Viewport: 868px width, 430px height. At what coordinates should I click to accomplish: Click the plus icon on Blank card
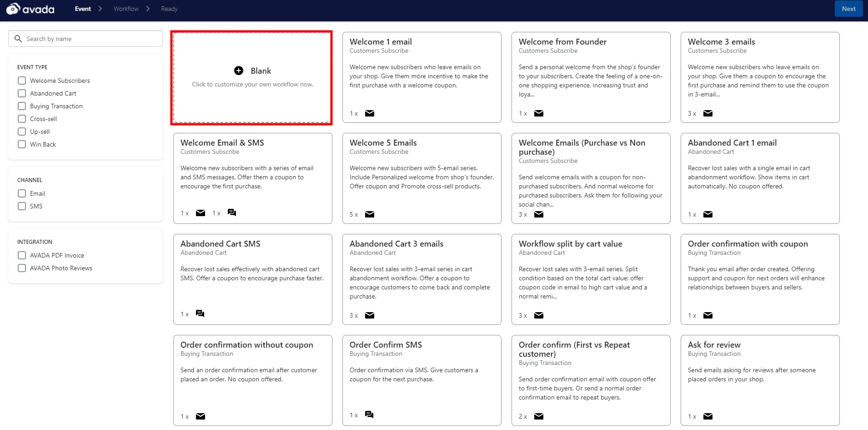(x=239, y=71)
